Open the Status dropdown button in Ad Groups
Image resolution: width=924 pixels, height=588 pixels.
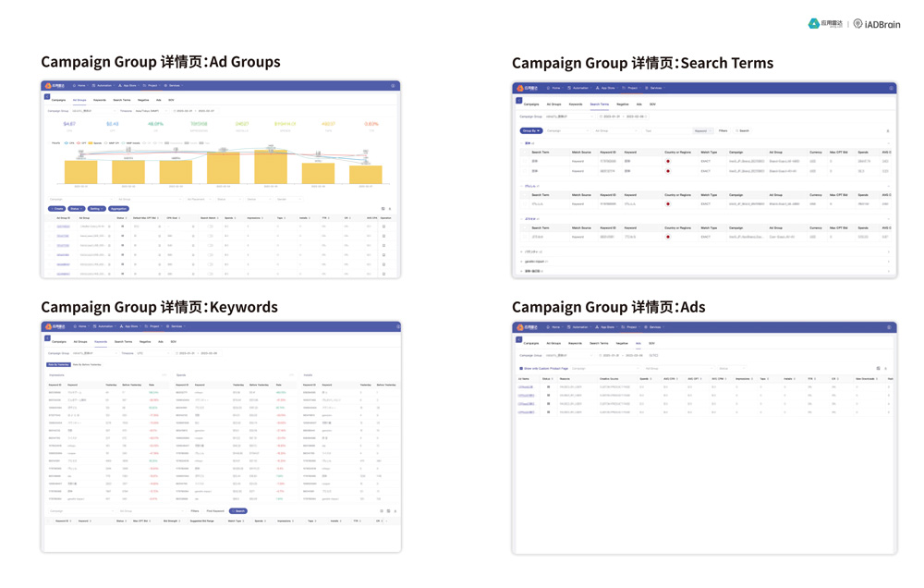pyautogui.click(x=76, y=209)
